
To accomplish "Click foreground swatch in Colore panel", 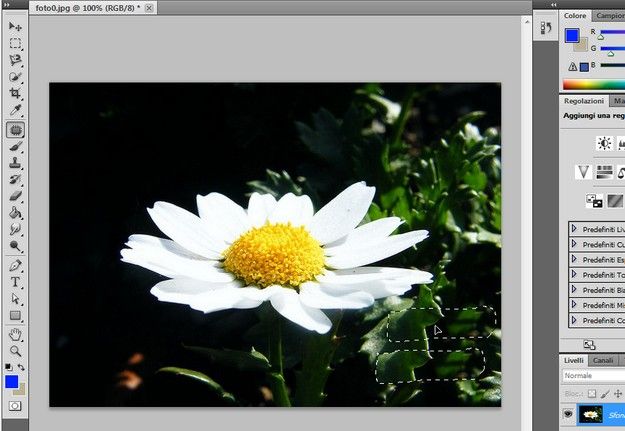I will click(x=572, y=35).
